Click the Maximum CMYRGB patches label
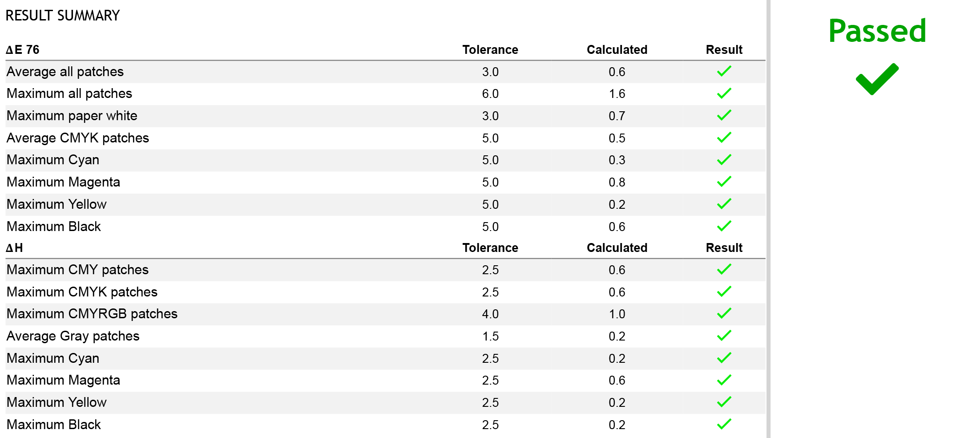Image resolution: width=980 pixels, height=438 pixels. click(92, 314)
